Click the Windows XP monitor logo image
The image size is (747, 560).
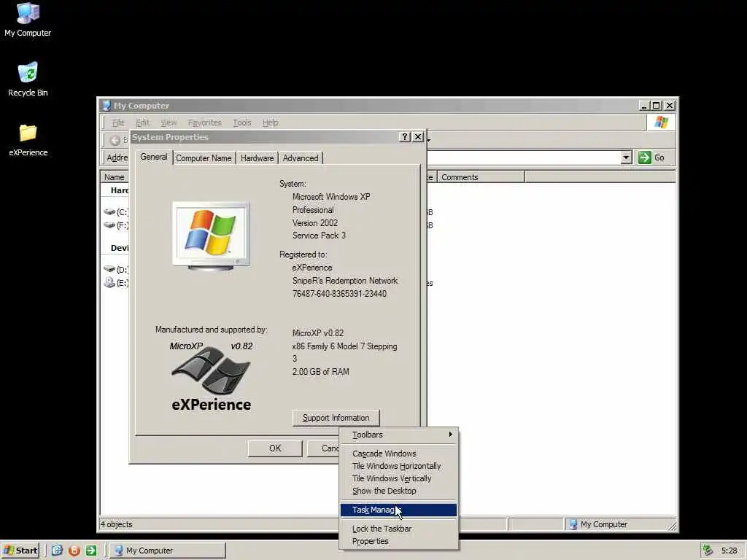pos(211,236)
